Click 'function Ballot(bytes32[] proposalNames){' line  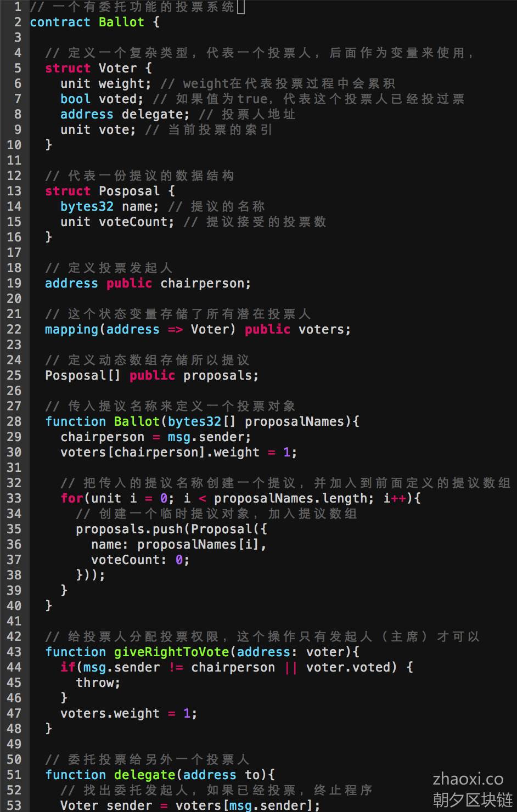coord(203,421)
